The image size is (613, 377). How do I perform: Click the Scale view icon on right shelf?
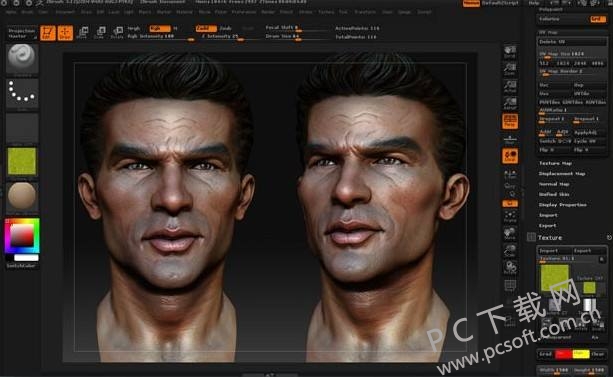click(x=510, y=251)
